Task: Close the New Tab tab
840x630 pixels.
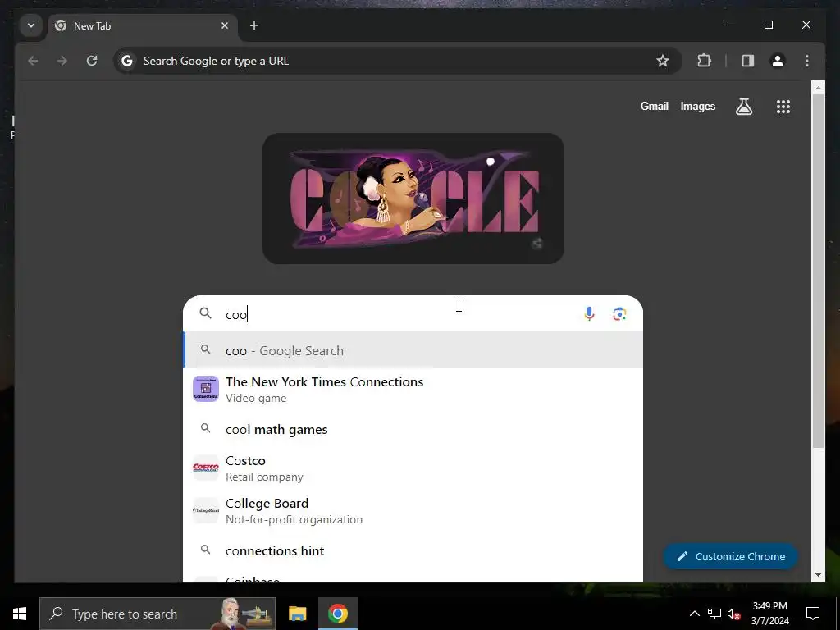Action: pyautogui.click(x=225, y=25)
